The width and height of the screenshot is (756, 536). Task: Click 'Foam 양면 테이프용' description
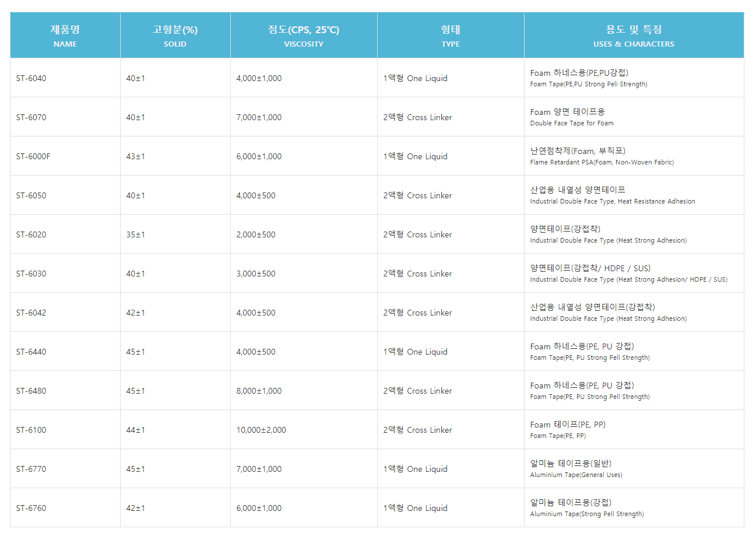pos(568,112)
